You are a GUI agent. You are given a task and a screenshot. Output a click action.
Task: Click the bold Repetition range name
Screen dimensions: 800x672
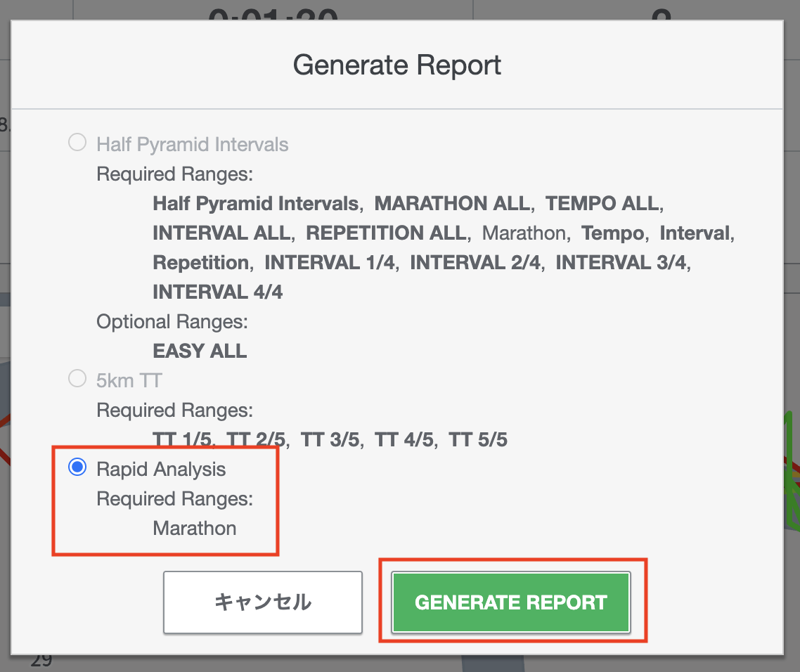point(200,263)
